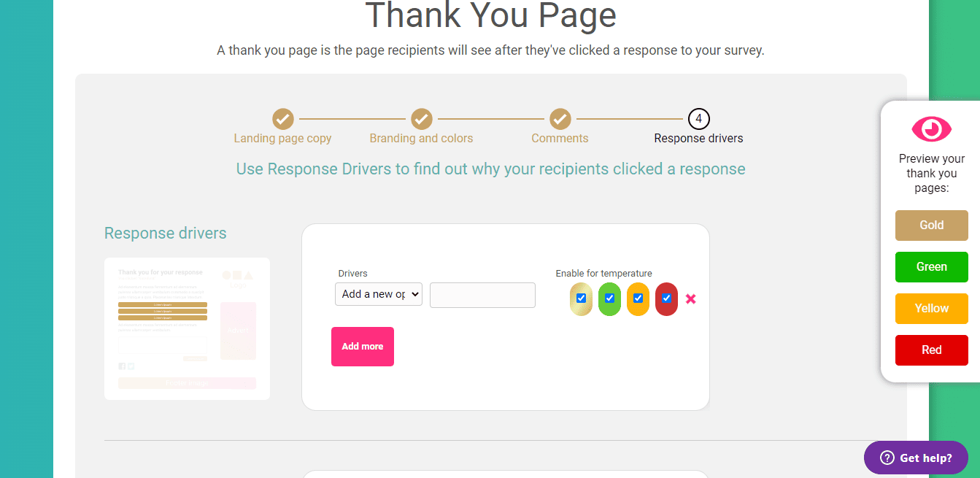This screenshot has height=478, width=980.
Task: Click the pink eye preview icon
Action: pos(931,129)
